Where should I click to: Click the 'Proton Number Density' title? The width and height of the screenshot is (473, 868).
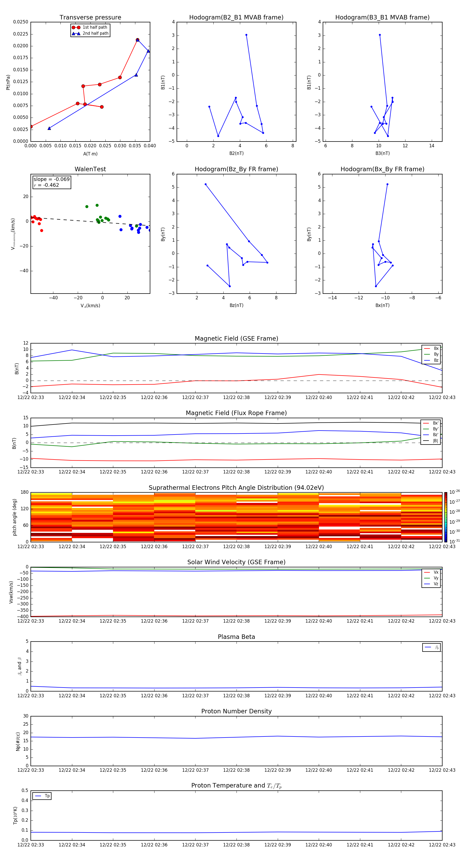[236, 712]
